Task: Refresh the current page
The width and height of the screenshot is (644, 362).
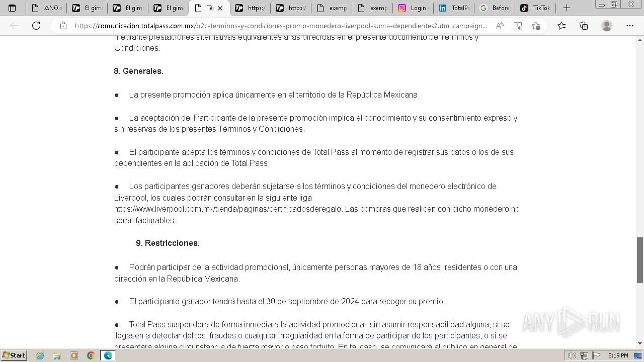Action: coord(36,26)
